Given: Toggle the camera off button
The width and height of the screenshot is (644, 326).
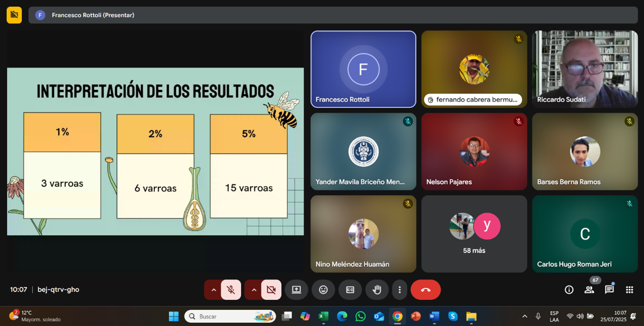Looking at the screenshot, I should [x=271, y=290].
